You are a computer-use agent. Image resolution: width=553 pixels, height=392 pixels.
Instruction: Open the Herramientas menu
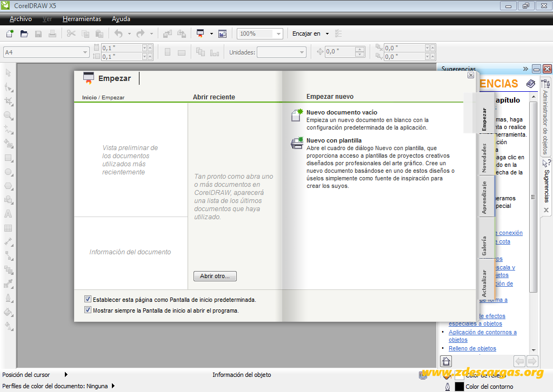(82, 19)
